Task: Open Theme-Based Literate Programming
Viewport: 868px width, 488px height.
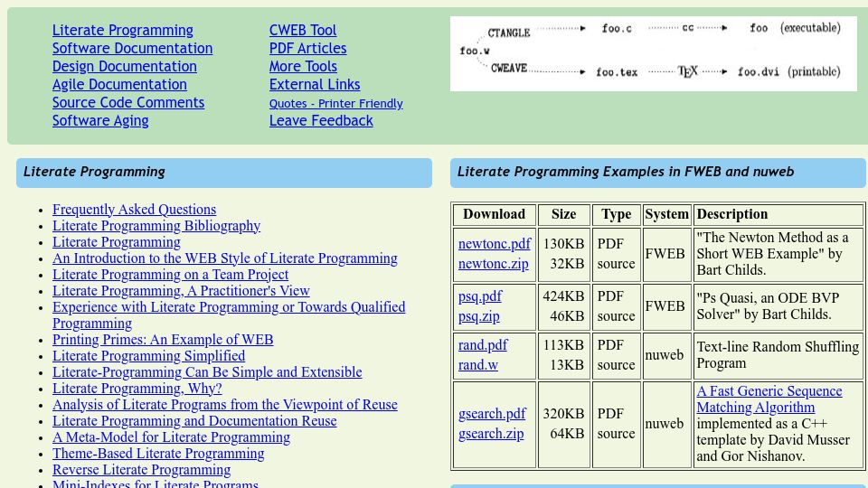Action: 158,454
